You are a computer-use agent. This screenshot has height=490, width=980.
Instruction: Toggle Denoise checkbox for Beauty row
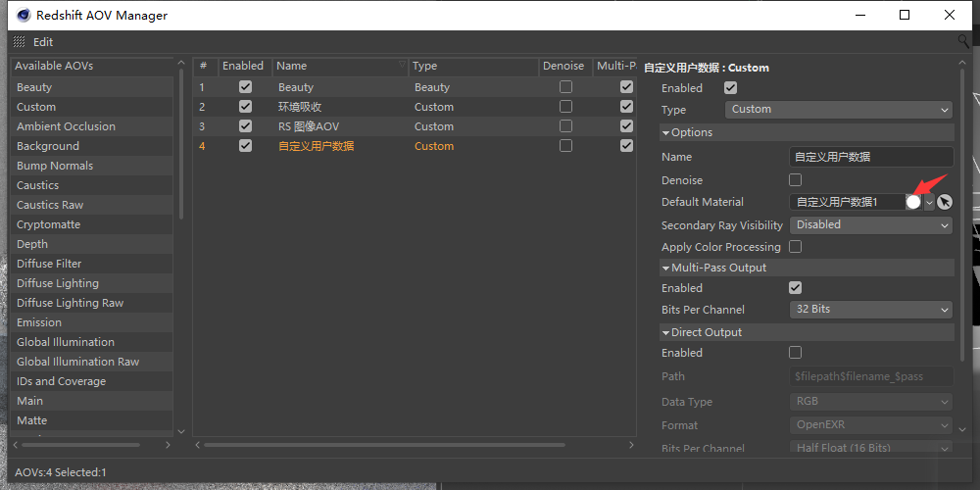565,87
